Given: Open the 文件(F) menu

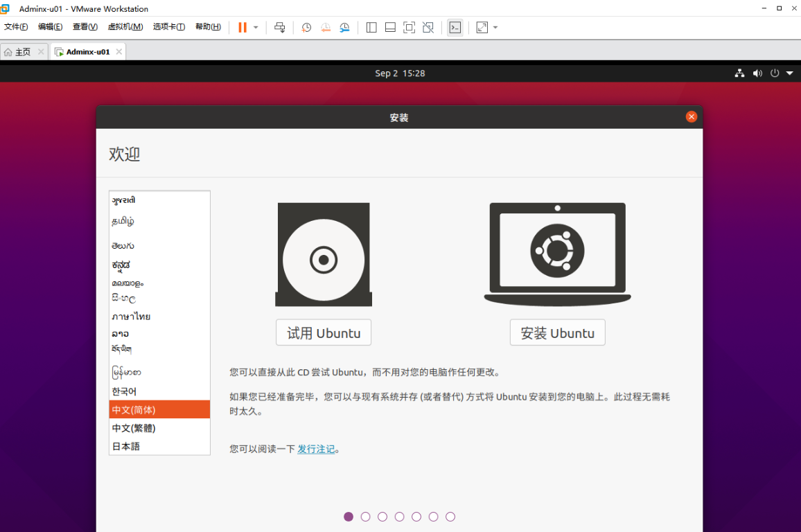Looking at the screenshot, I should point(16,26).
